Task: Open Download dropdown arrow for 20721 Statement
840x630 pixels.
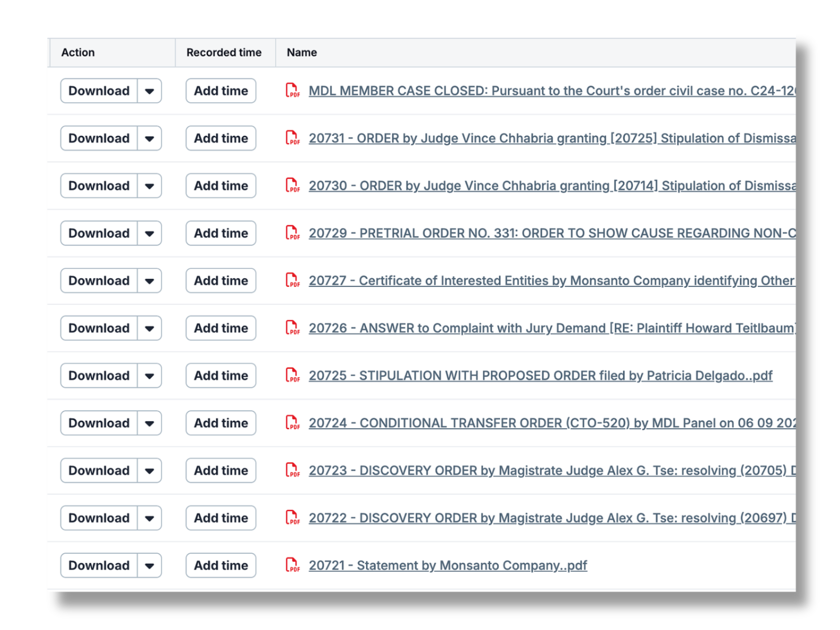Action: coord(150,565)
